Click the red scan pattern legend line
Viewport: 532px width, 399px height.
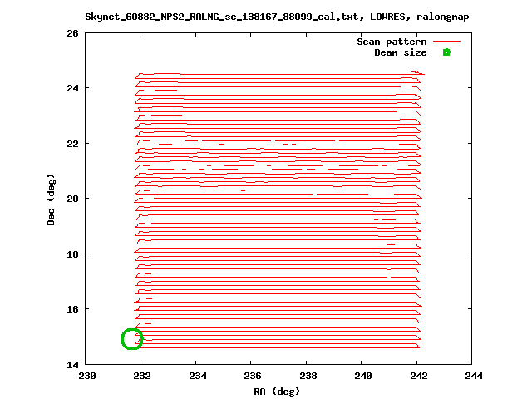447,41
